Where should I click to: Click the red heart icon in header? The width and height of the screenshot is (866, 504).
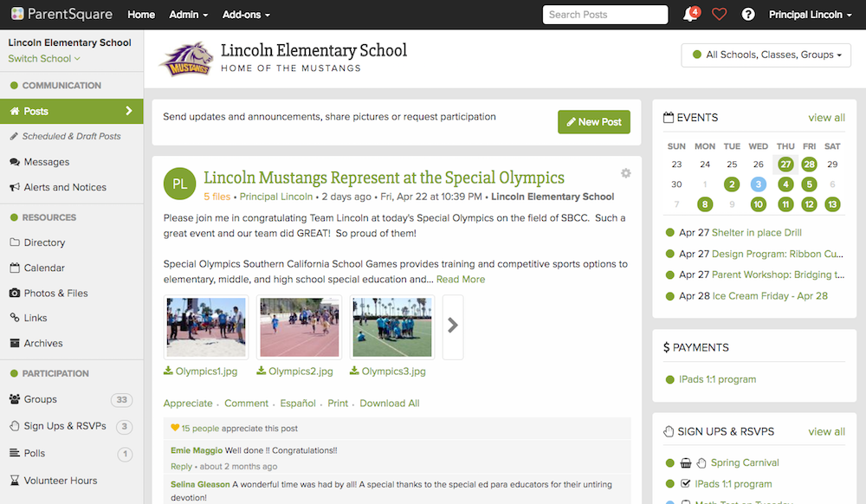point(719,15)
